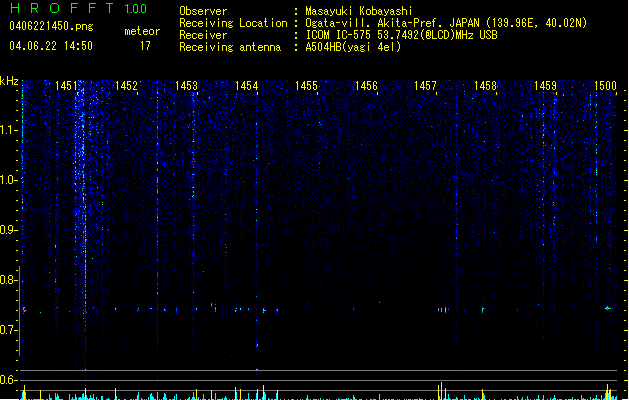Click the 0.9 kHz frequency tick label

[x=8, y=230]
